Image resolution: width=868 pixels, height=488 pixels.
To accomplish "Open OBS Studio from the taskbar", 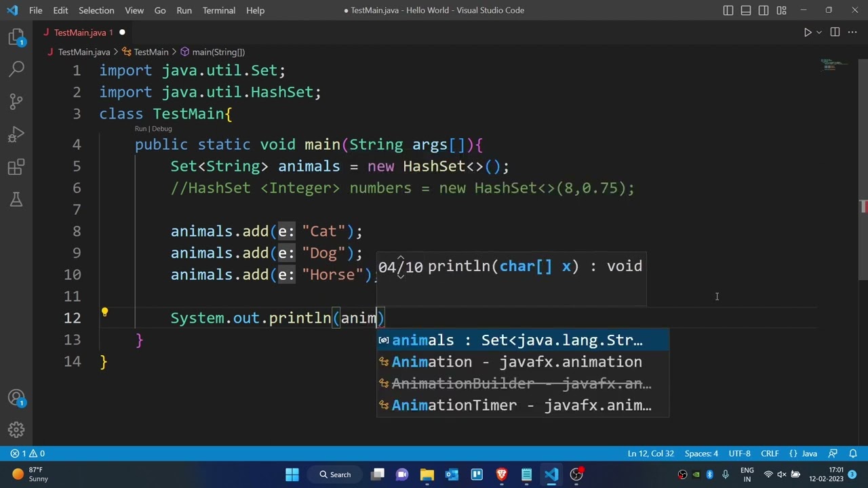I will 576,474.
